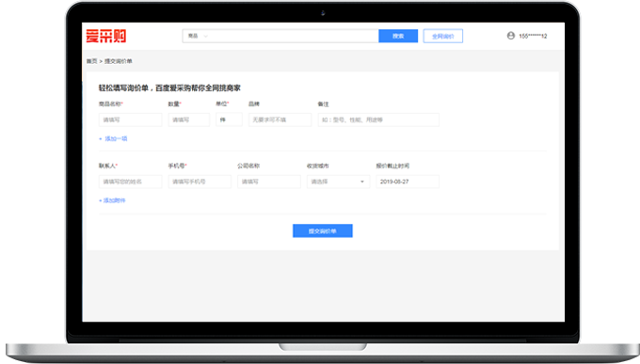Viewport: 640px width, 364px height.
Task: Click the 备注 remarks field
Action: click(x=378, y=119)
